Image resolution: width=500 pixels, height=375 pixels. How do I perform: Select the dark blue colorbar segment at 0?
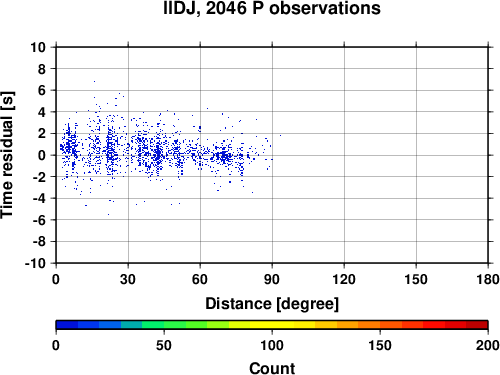tap(67, 325)
